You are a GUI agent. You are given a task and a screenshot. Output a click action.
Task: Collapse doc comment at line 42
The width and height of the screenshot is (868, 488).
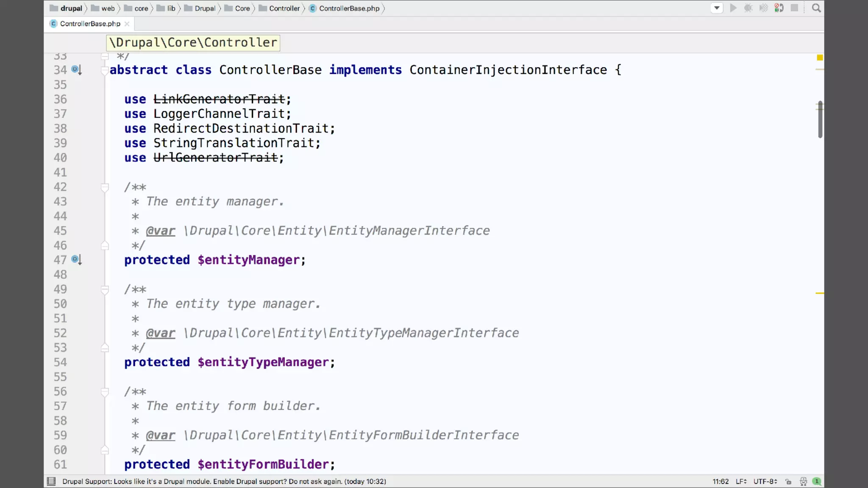pos(105,187)
